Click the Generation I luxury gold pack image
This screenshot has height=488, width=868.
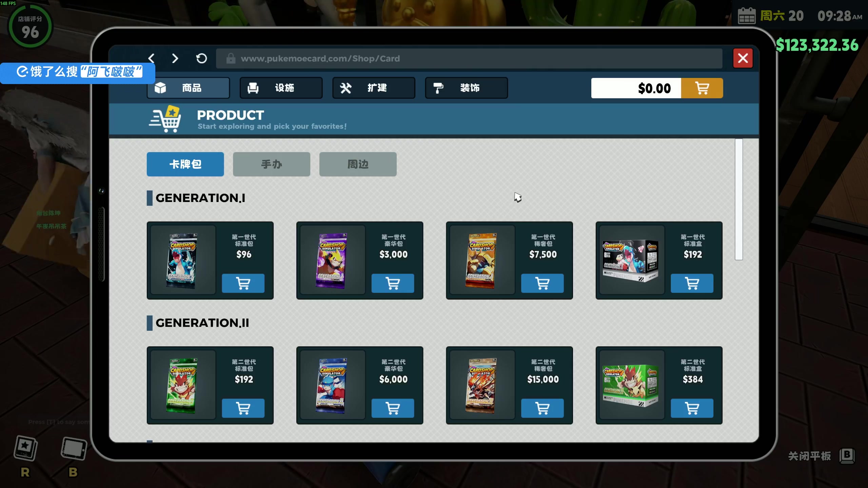pyautogui.click(x=481, y=260)
